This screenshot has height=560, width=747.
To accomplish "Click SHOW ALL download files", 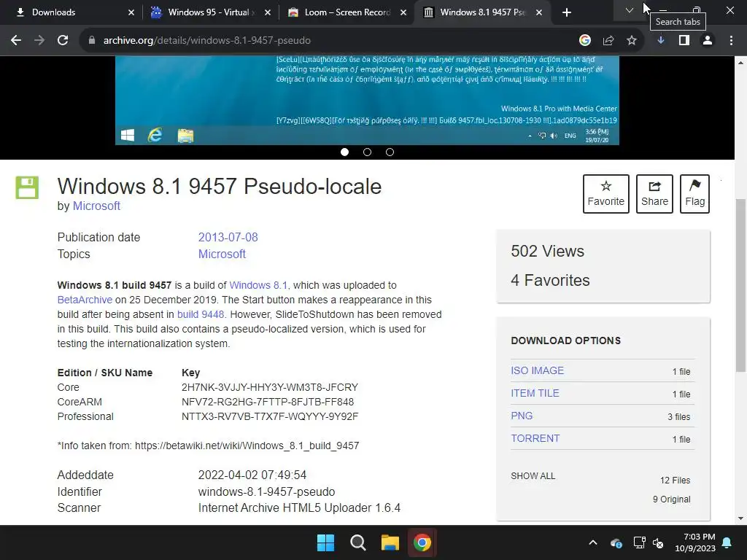I will pos(533,475).
